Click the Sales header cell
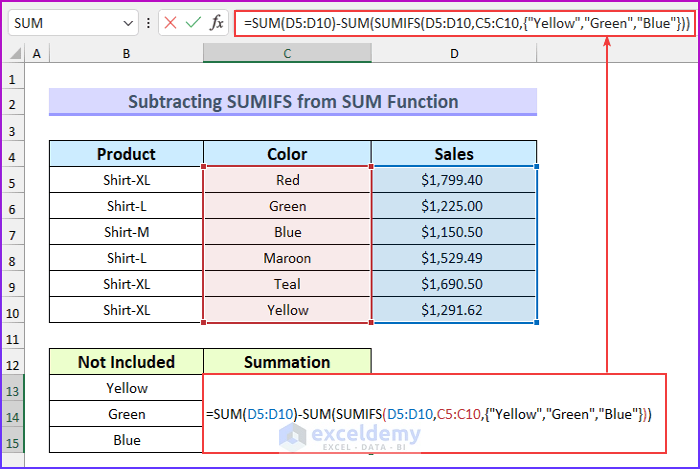 [x=453, y=154]
